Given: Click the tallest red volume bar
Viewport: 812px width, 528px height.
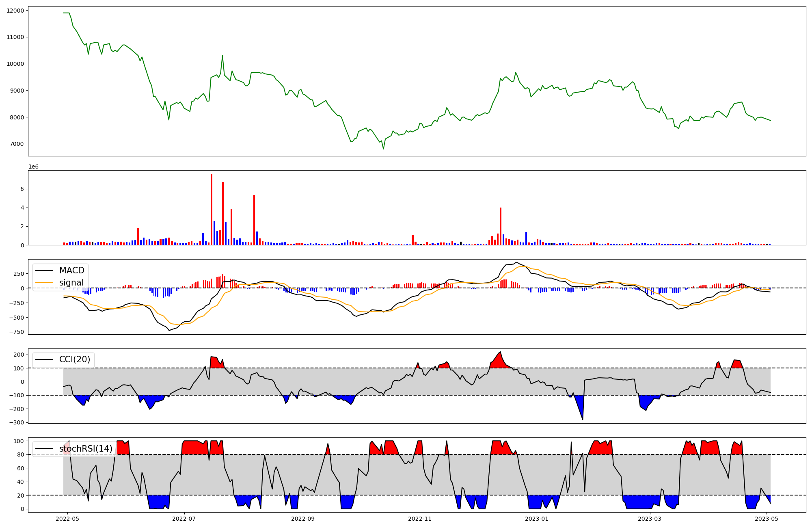Looking at the screenshot, I should click(x=212, y=209).
